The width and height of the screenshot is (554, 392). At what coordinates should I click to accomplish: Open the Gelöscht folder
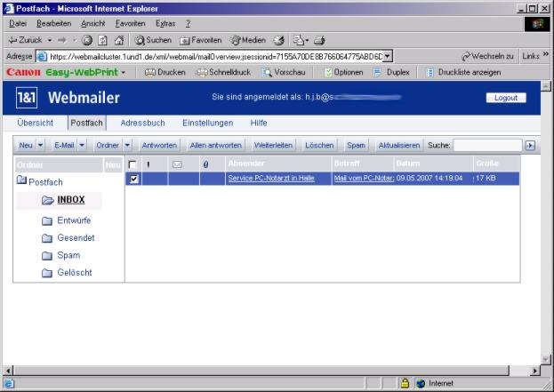[x=74, y=273]
